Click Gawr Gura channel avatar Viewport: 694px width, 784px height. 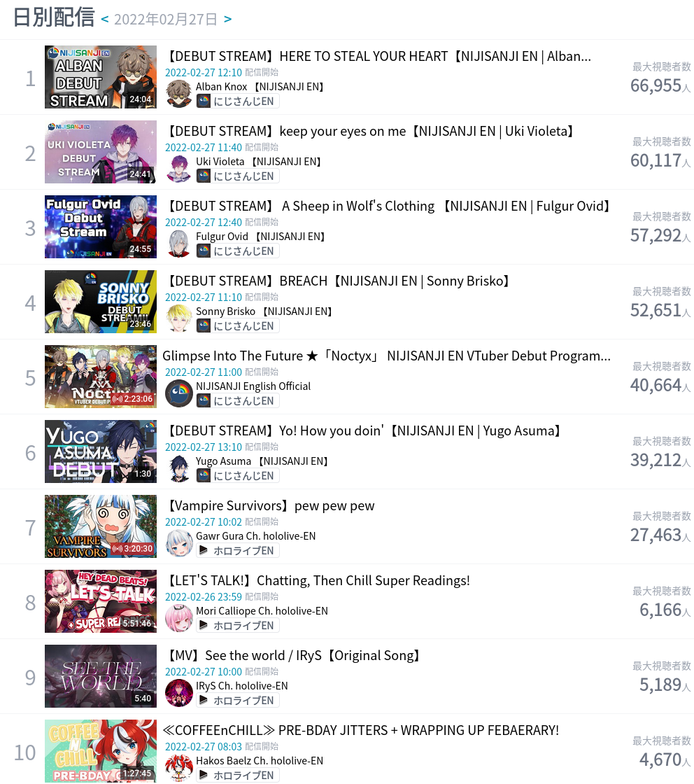click(x=179, y=543)
